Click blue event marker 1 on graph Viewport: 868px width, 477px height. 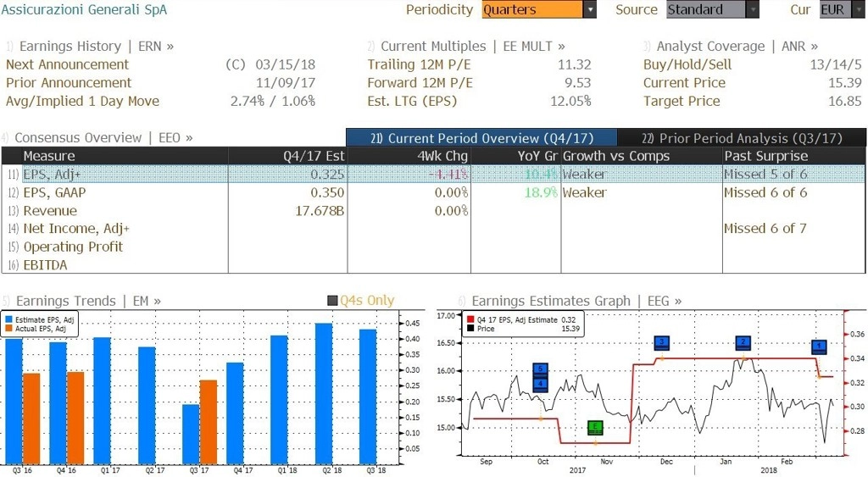(x=819, y=347)
